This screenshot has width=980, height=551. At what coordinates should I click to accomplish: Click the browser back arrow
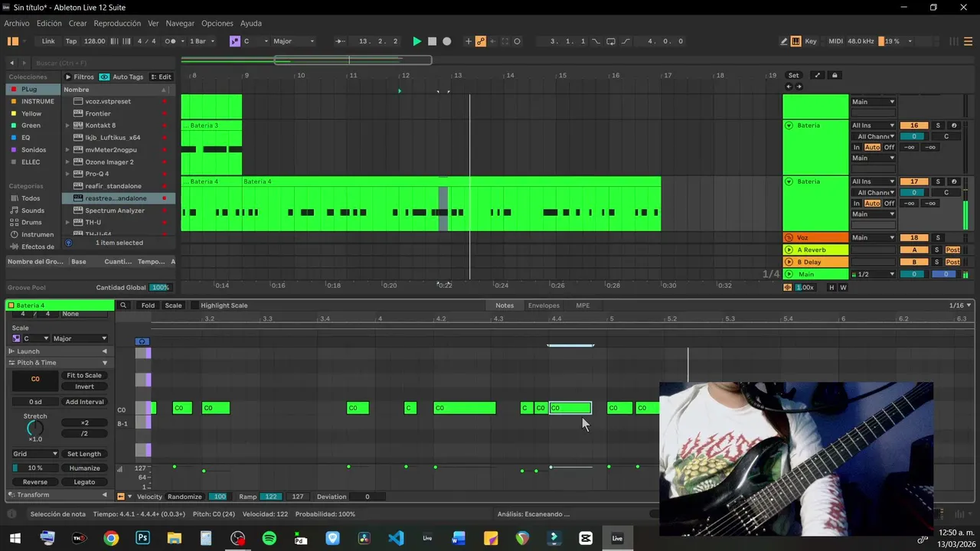coord(12,63)
